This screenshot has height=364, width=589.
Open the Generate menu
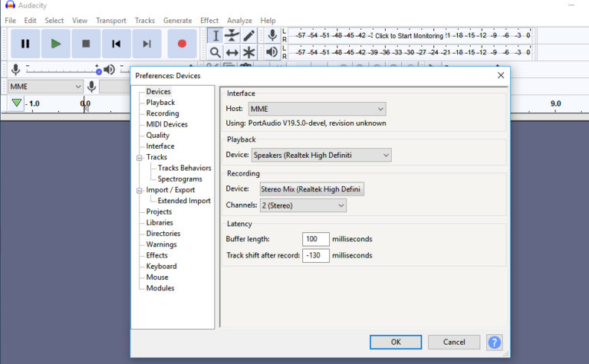pyautogui.click(x=177, y=21)
